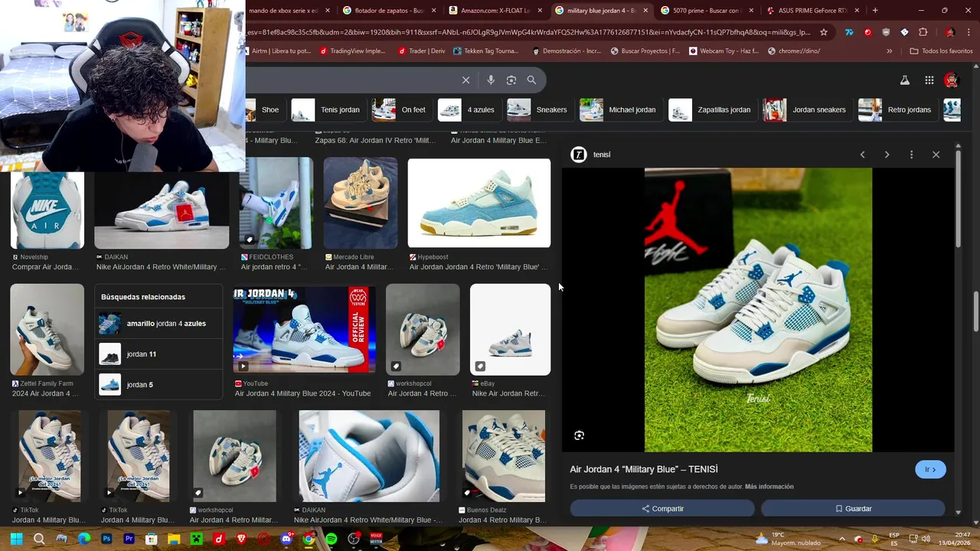Open the Google account avatar
This screenshot has height=551, width=980.
pos(951,80)
